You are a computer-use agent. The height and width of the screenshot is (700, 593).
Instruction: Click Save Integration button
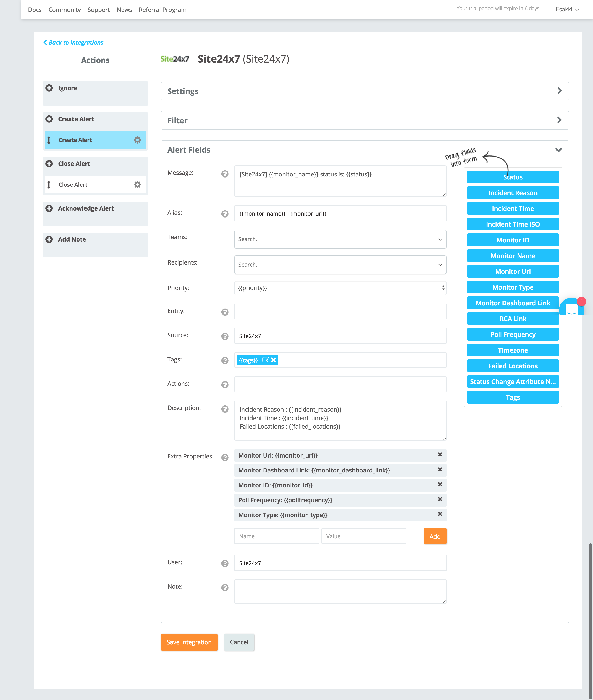pos(189,642)
